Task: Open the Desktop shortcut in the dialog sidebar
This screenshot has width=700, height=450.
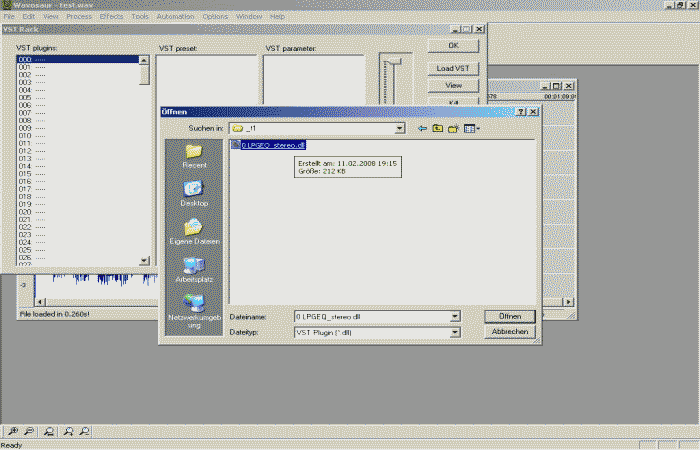Action: point(193,190)
